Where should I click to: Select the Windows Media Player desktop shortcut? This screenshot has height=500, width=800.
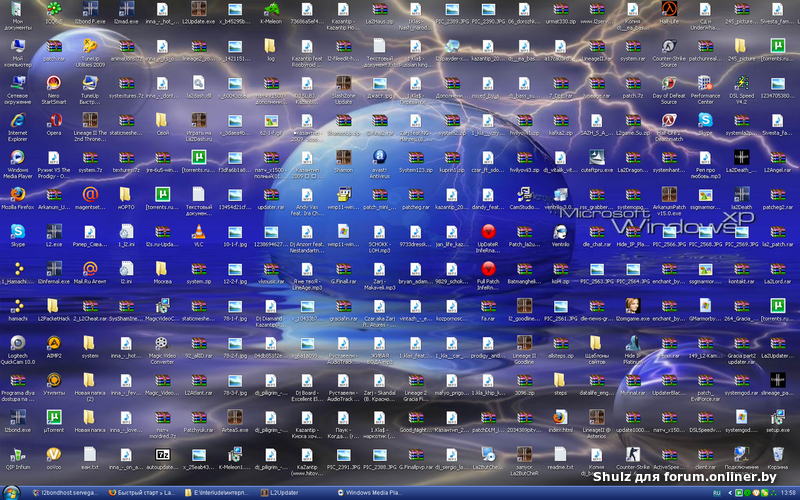(18, 158)
